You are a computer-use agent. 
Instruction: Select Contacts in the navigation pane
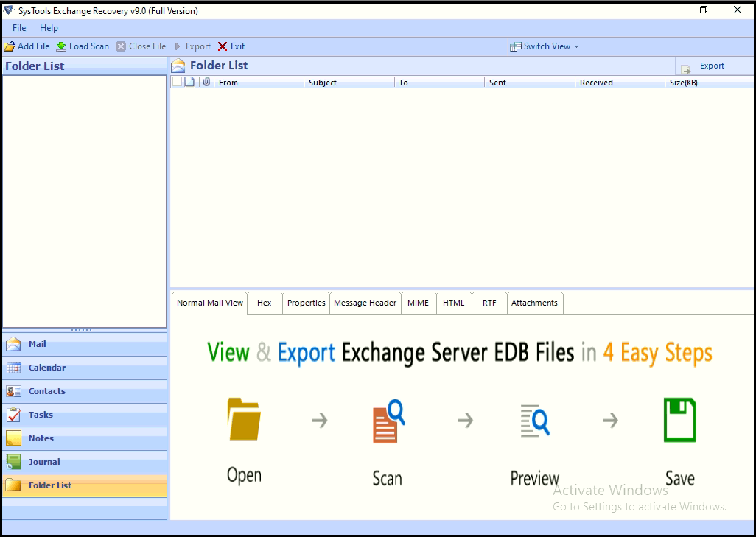(85, 391)
